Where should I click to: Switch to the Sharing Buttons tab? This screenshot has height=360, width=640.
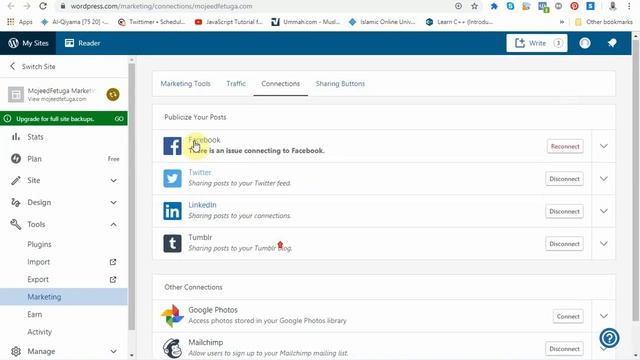340,84
